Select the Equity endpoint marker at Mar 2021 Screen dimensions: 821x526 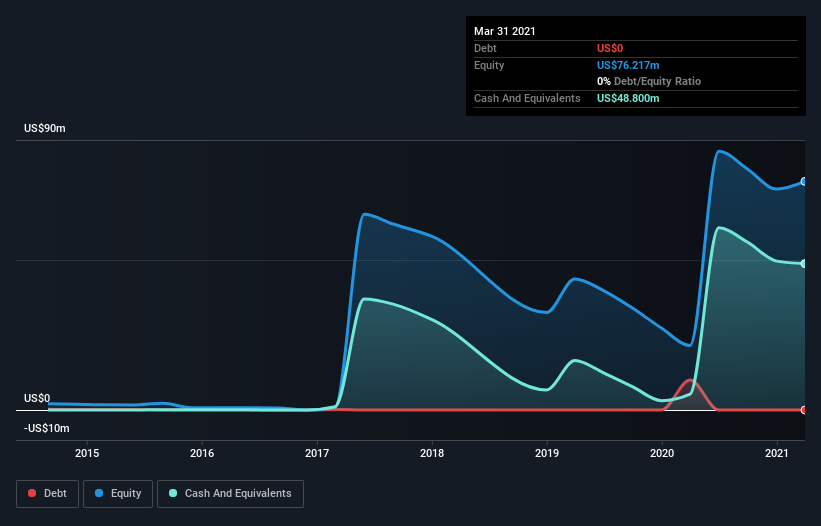(803, 182)
